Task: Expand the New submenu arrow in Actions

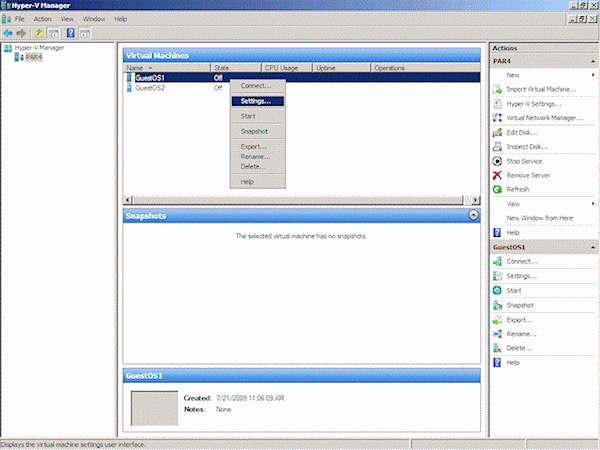Action: pyautogui.click(x=593, y=75)
